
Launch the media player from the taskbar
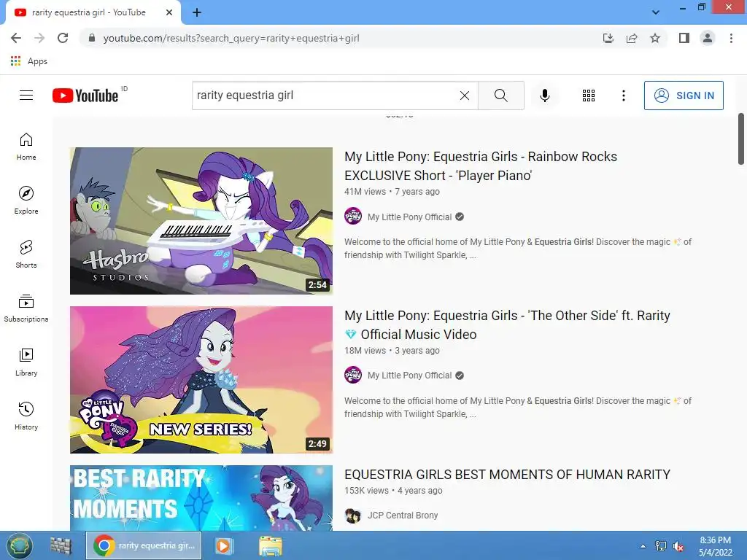(x=223, y=545)
